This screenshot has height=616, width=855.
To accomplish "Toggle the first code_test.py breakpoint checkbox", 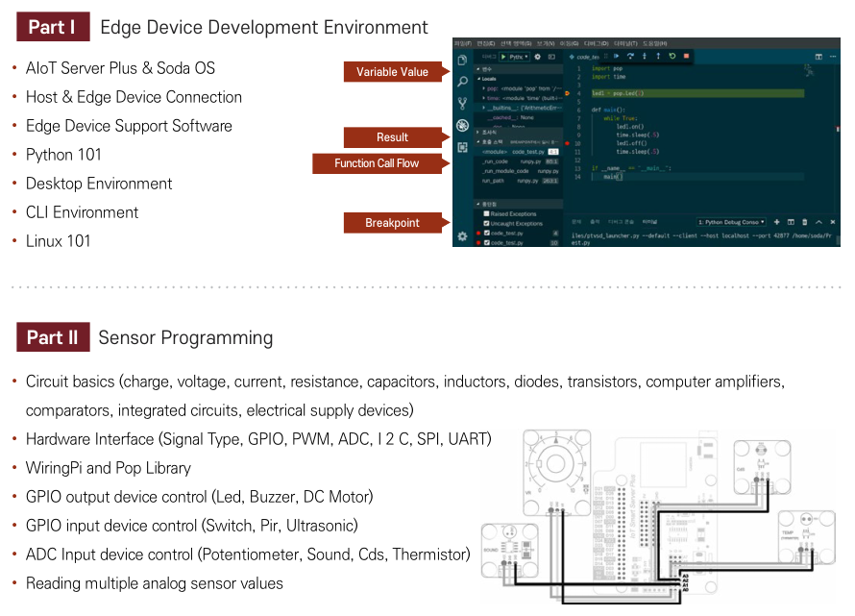I will [x=486, y=233].
